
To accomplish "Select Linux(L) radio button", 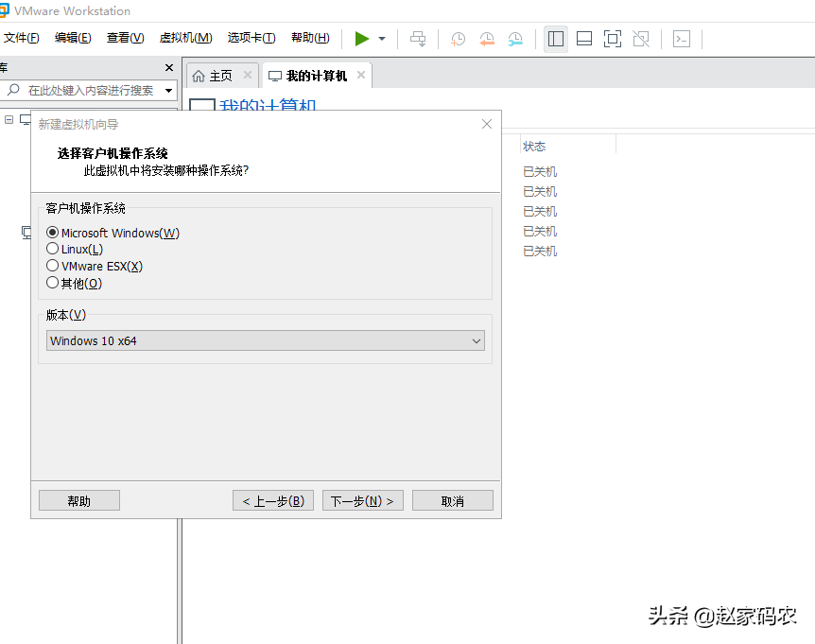I will pyautogui.click(x=52, y=249).
